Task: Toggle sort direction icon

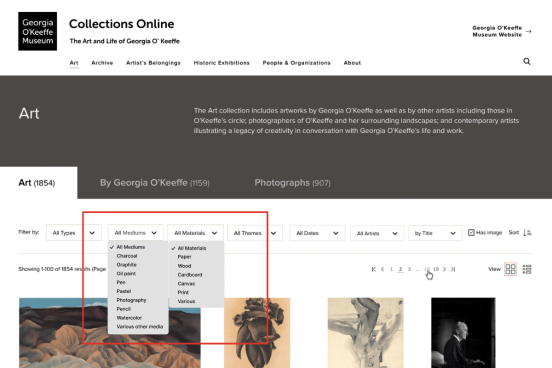Action: pos(527,232)
